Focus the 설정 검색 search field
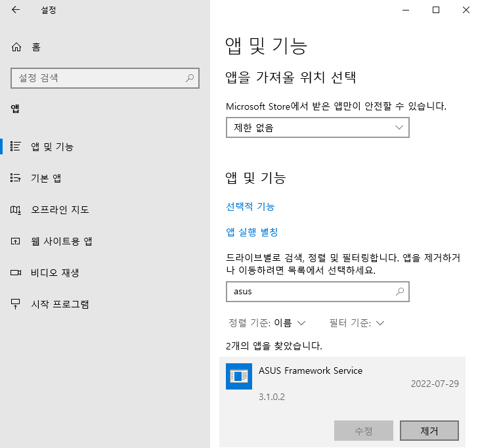The height and width of the screenshot is (448, 478). coord(105,78)
